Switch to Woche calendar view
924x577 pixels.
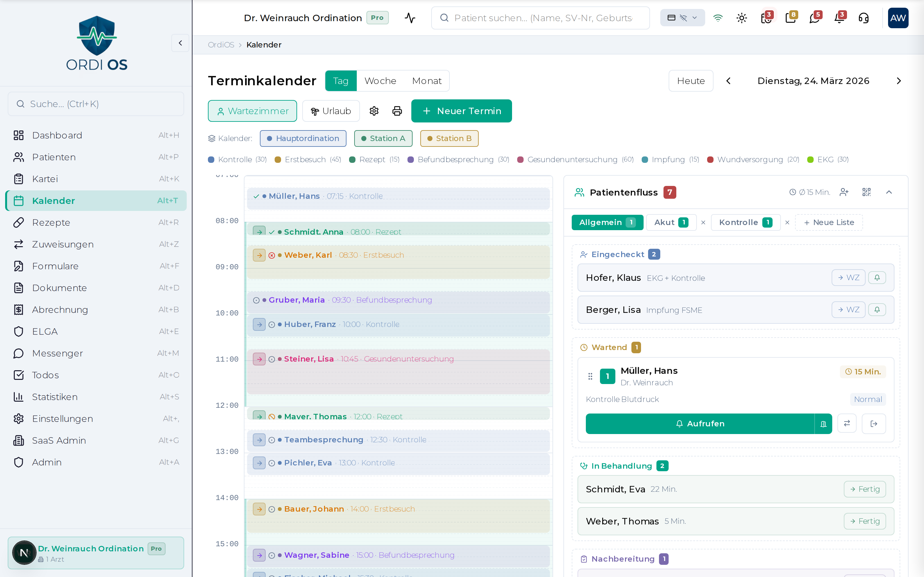380,81
